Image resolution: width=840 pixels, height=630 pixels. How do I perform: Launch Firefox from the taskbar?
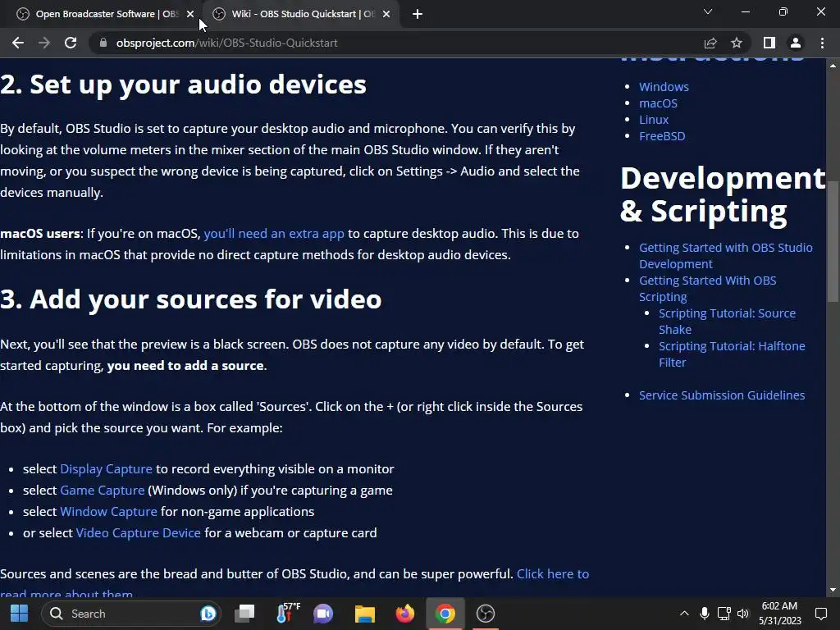[405, 614]
